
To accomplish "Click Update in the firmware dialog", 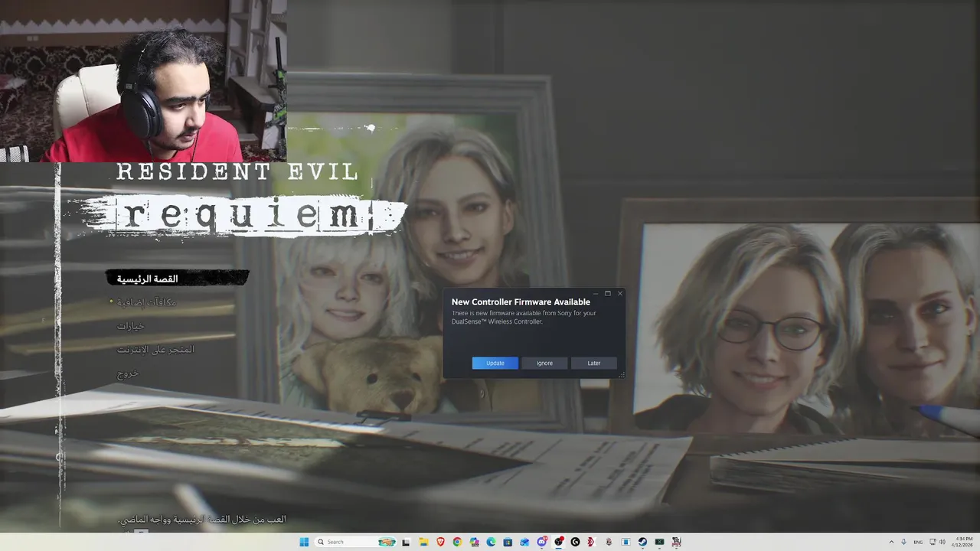I will coord(495,363).
